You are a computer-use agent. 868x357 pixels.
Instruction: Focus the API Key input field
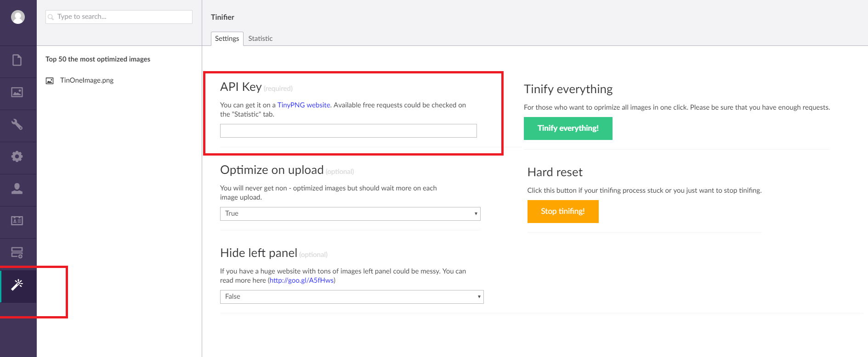[348, 131]
